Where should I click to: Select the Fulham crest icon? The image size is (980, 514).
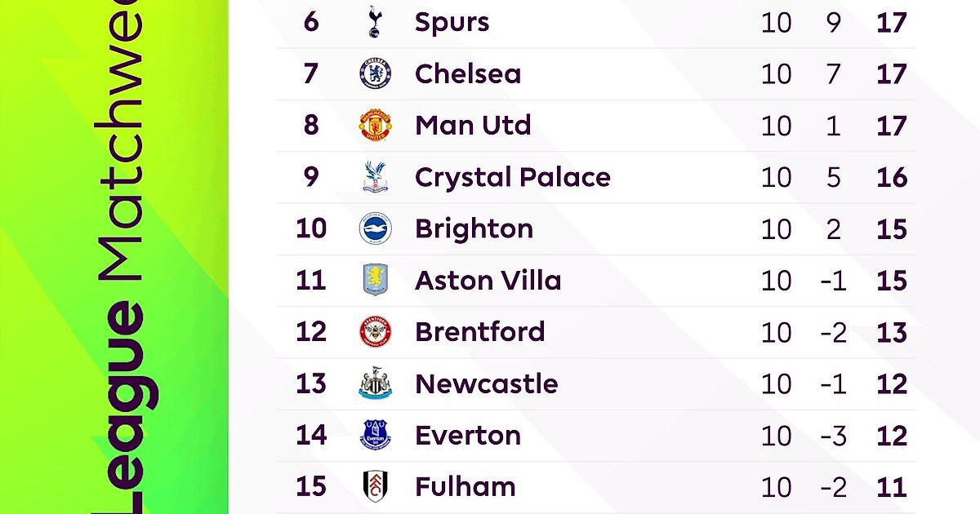pos(376,486)
